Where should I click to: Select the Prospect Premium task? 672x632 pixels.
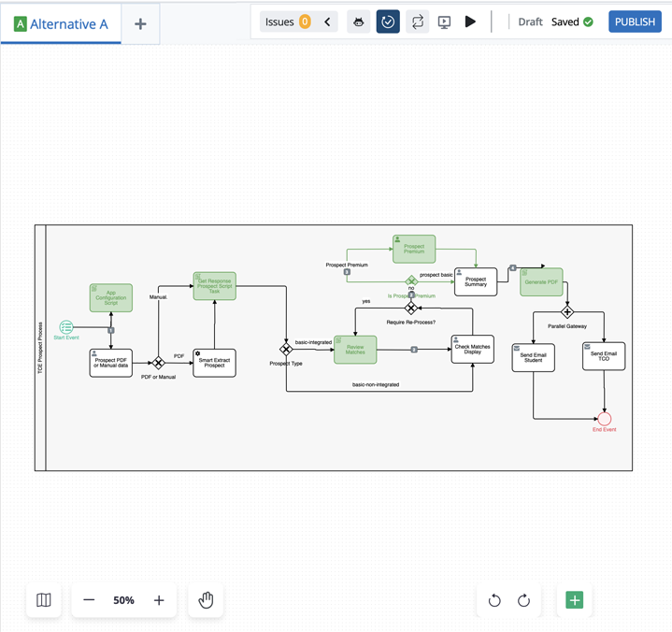[x=414, y=249]
